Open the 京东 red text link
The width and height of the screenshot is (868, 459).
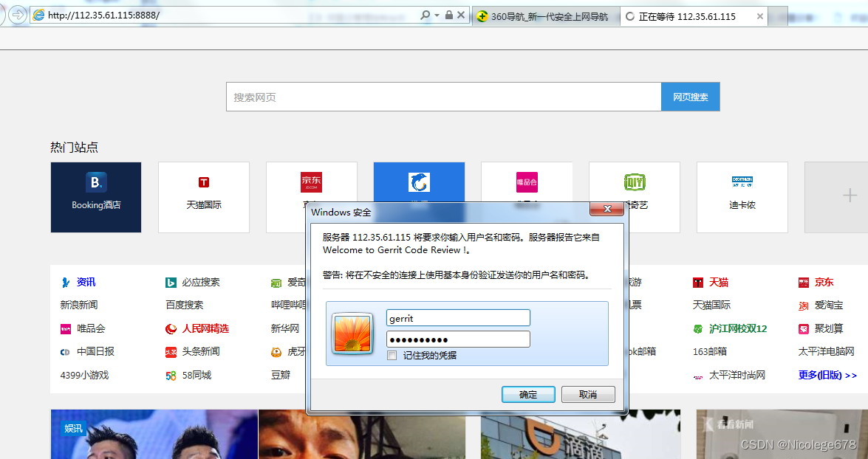(x=824, y=282)
